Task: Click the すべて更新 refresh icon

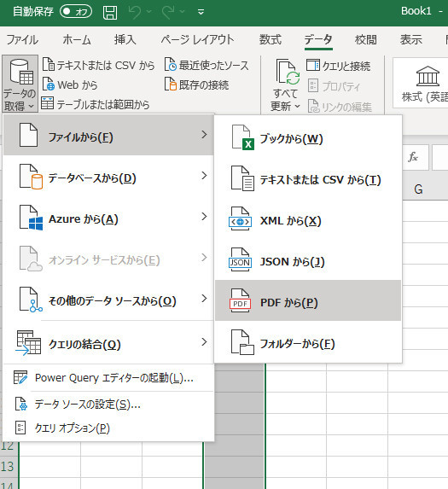Action: coord(287,73)
